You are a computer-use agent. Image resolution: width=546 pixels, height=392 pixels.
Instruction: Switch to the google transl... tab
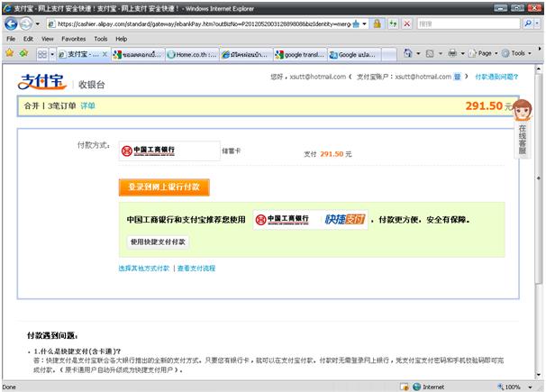[300, 55]
